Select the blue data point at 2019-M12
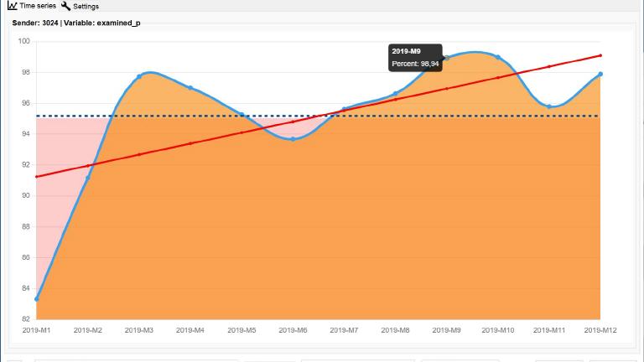This screenshot has height=362, width=644. (600, 75)
